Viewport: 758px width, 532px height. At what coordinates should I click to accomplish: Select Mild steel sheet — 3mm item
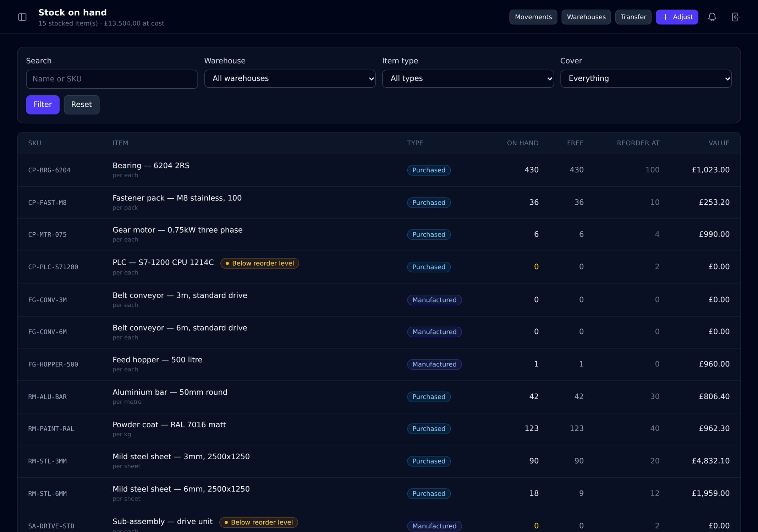181,456
